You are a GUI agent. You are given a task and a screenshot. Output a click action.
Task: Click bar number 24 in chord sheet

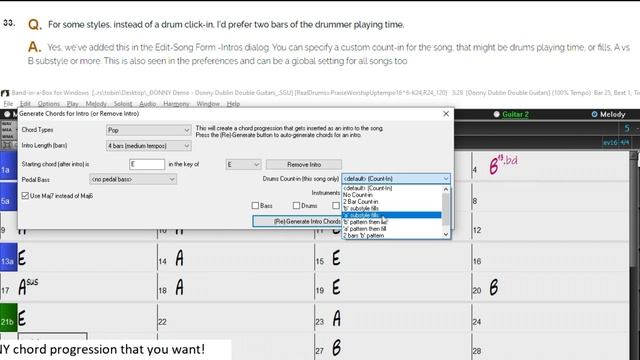tap(477, 322)
